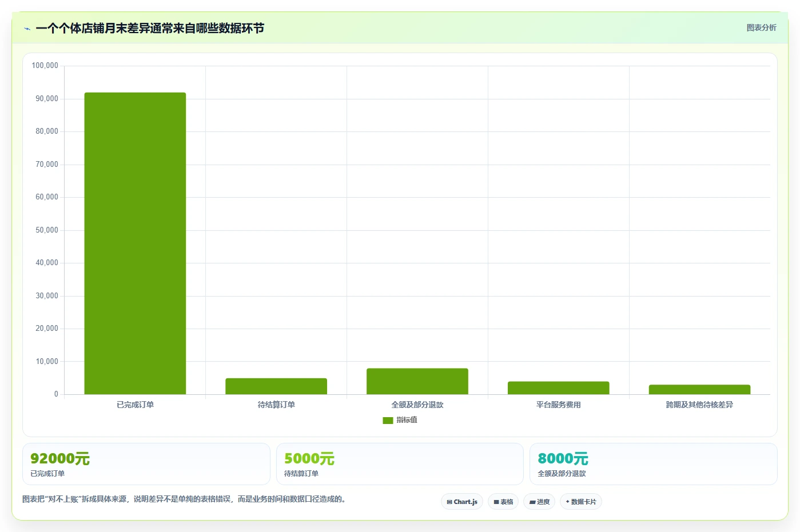Click the 全额及部分退款 x-axis label
The width and height of the screenshot is (800, 532).
pyautogui.click(x=417, y=405)
